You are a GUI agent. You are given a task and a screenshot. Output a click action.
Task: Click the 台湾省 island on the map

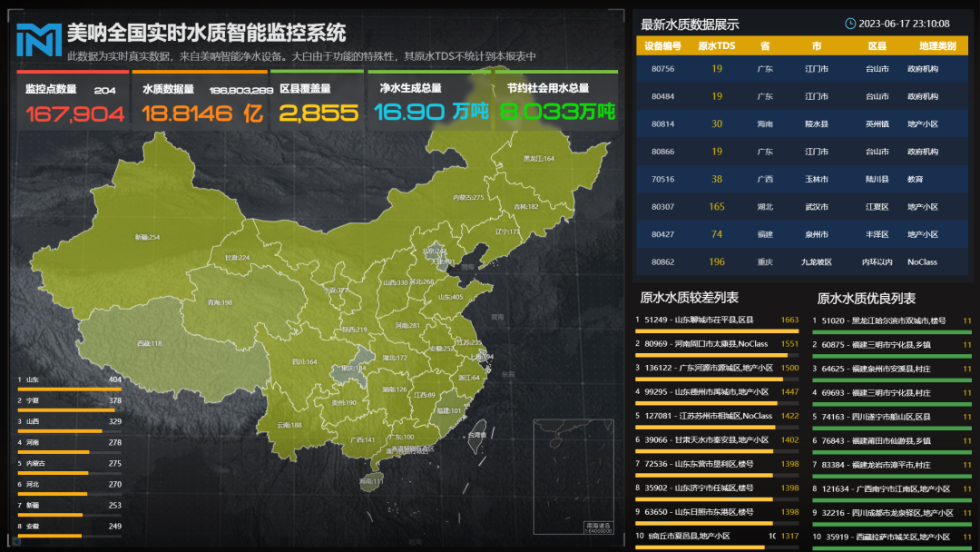(x=477, y=436)
